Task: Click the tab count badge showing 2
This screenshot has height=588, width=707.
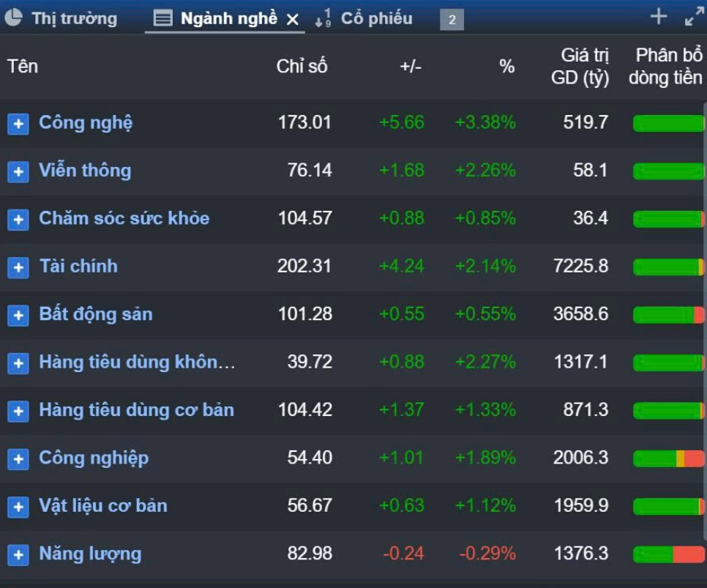Action: pos(452,20)
